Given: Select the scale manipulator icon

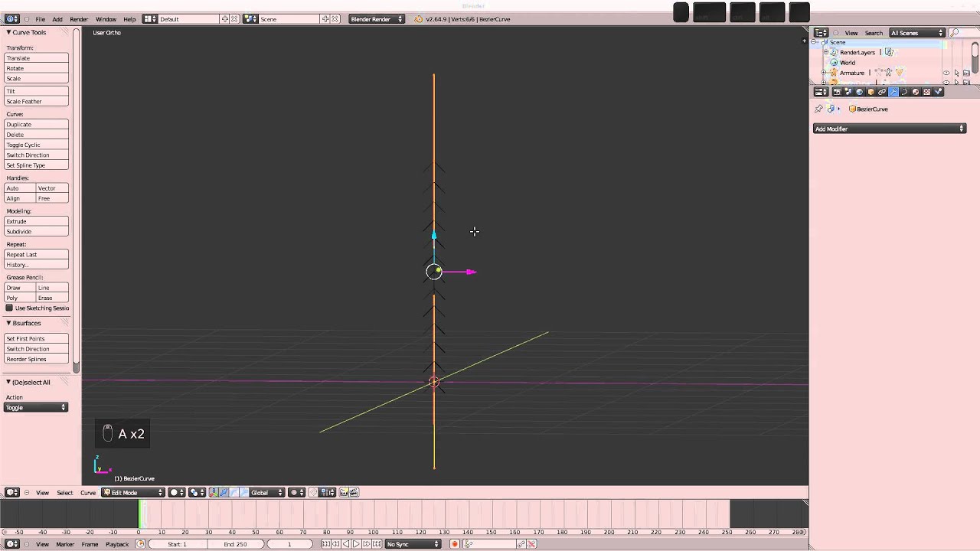Looking at the screenshot, I should [x=243, y=492].
